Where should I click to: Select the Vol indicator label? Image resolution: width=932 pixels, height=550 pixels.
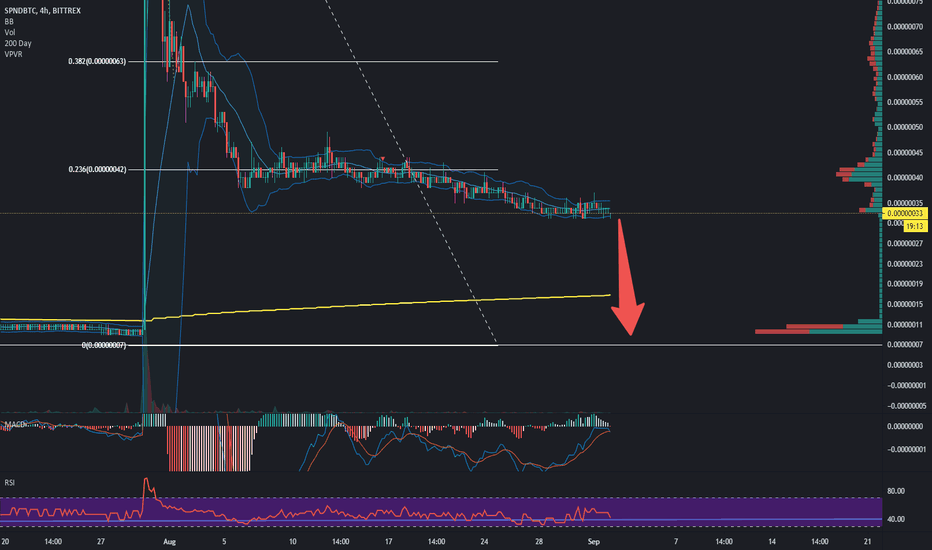[10, 32]
